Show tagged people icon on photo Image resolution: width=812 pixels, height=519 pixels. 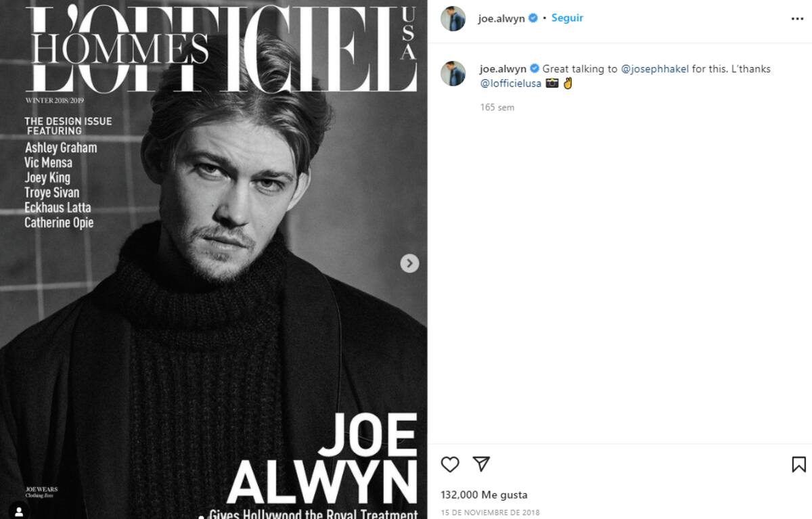[x=19, y=512]
